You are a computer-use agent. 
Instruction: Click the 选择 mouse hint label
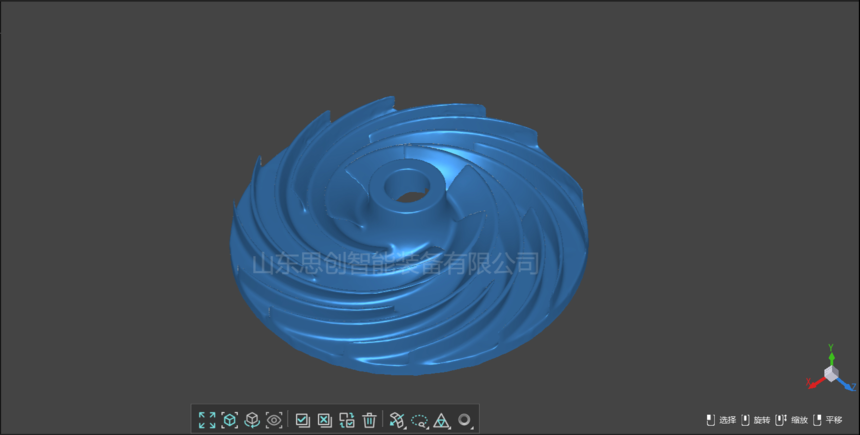[x=727, y=420]
